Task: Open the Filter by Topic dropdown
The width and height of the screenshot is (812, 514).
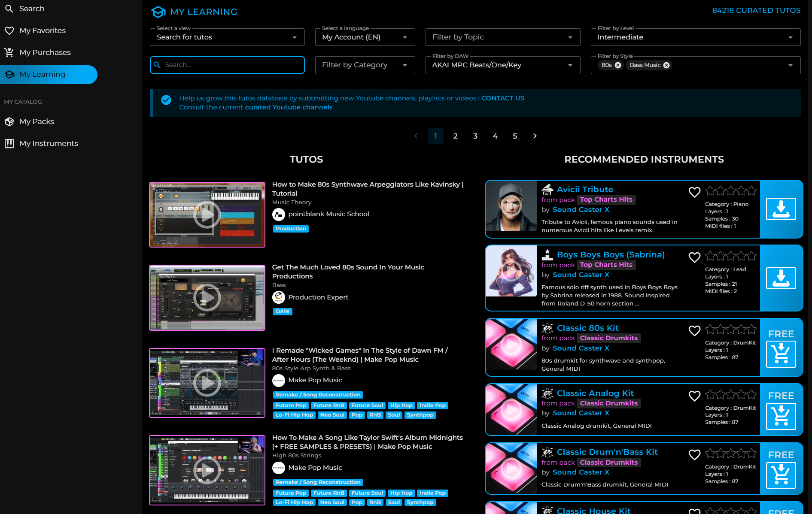Action: point(503,37)
